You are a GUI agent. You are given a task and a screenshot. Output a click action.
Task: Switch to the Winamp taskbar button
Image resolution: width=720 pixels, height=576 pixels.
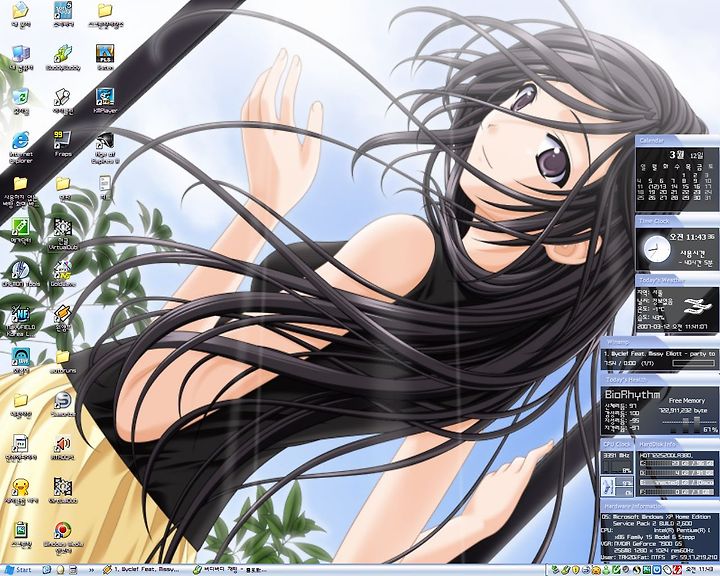point(143,570)
